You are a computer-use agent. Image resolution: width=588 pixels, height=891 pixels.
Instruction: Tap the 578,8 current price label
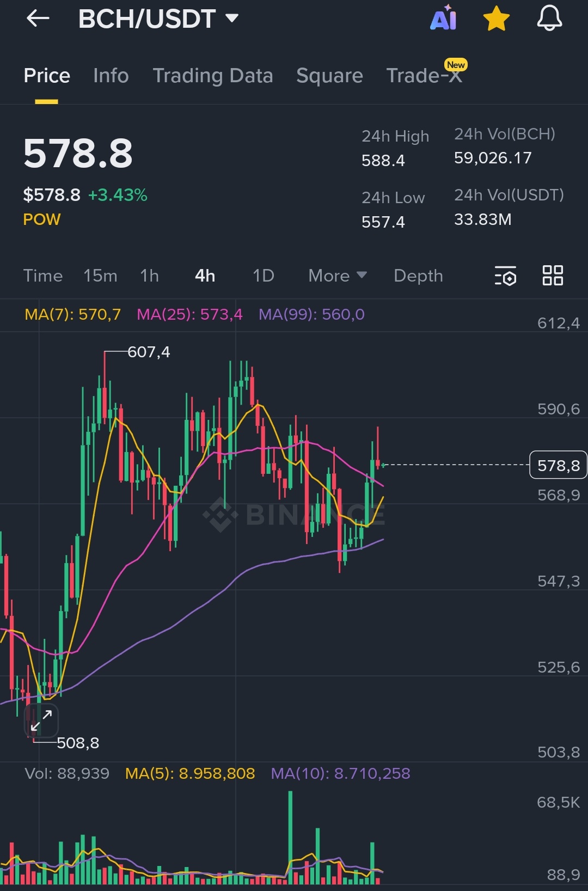pos(558,465)
